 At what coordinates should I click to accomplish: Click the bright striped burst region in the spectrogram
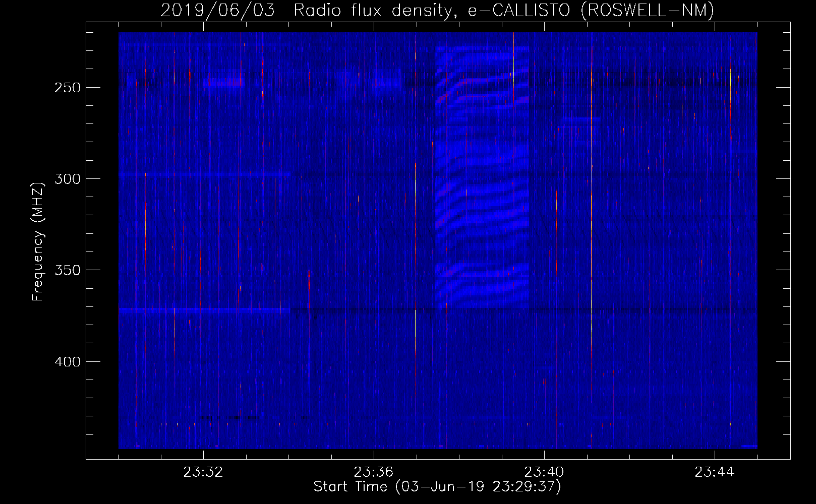point(482,177)
